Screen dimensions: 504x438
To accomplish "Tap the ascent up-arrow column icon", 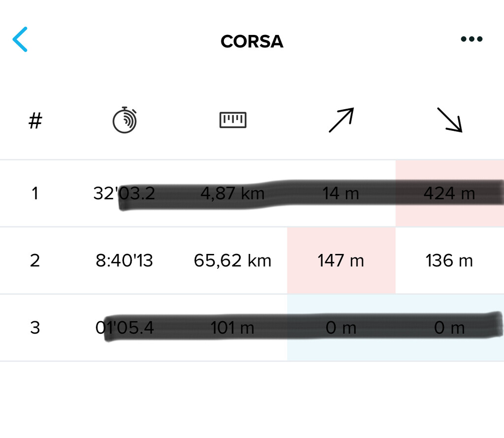I will pyautogui.click(x=341, y=120).
